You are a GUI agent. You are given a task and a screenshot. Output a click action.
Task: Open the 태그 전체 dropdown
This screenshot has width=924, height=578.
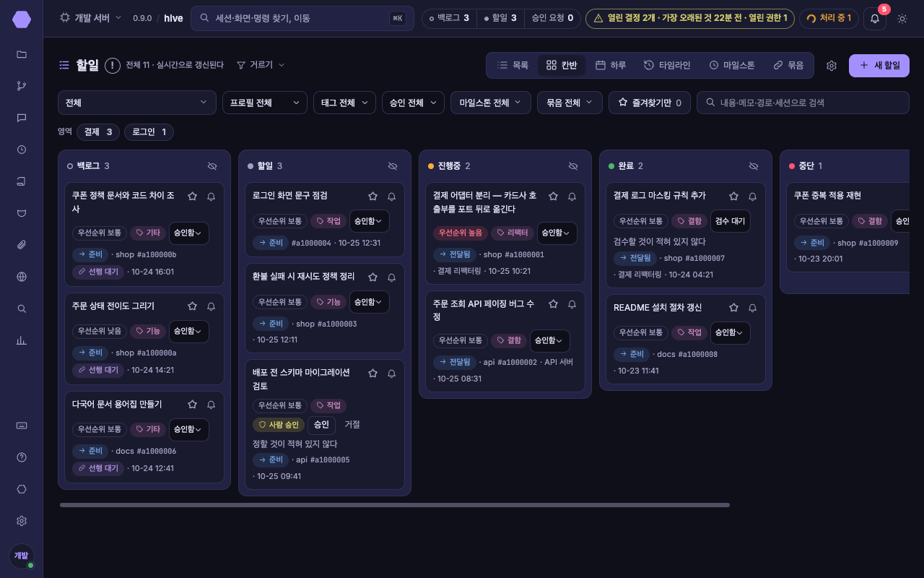tap(344, 103)
